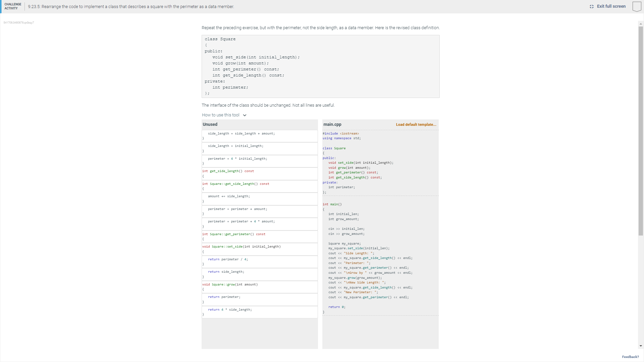Collapse the chevron beside How to use this tool
644x362 pixels.
(245, 115)
